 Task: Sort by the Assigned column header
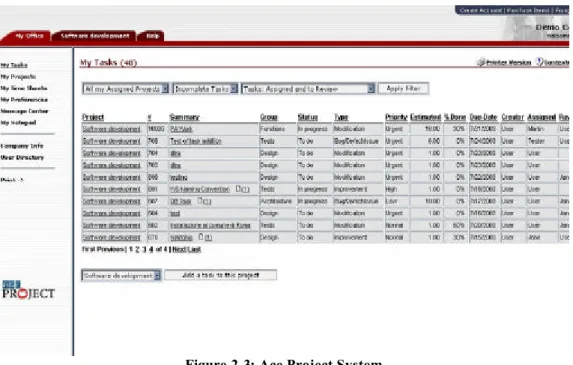(x=542, y=117)
